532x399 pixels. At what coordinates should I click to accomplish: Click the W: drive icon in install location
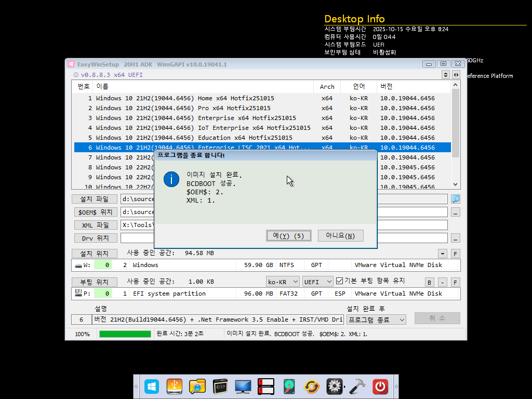click(78, 265)
